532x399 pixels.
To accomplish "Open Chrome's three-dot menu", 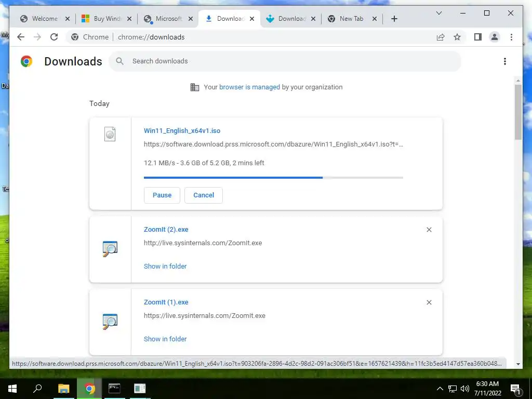I will pyautogui.click(x=511, y=37).
